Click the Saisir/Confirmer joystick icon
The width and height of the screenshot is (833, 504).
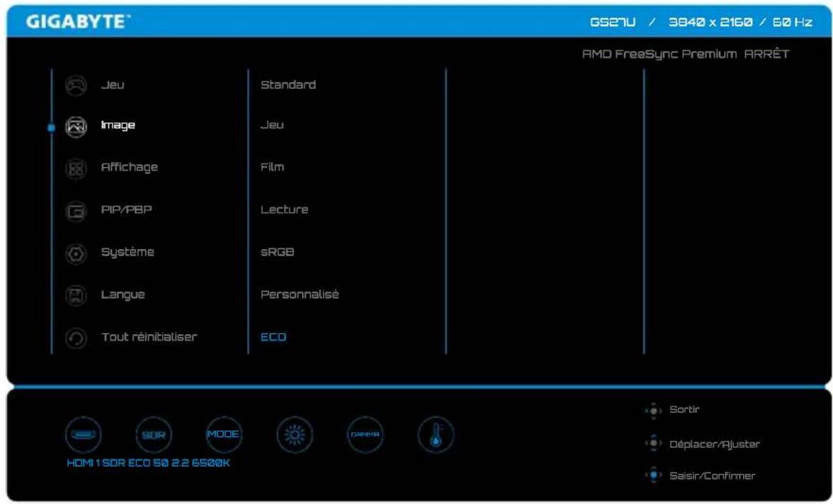coord(653,475)
